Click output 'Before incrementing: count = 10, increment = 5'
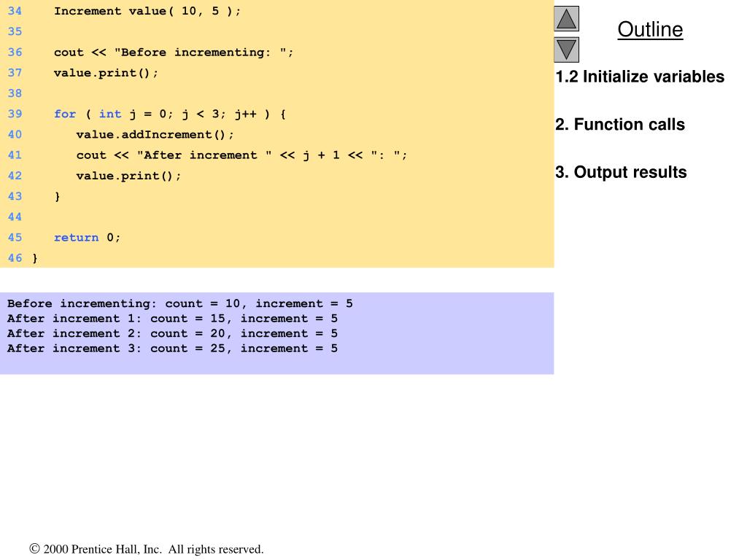This screenshot has width=747, height=560. point(180,304)
